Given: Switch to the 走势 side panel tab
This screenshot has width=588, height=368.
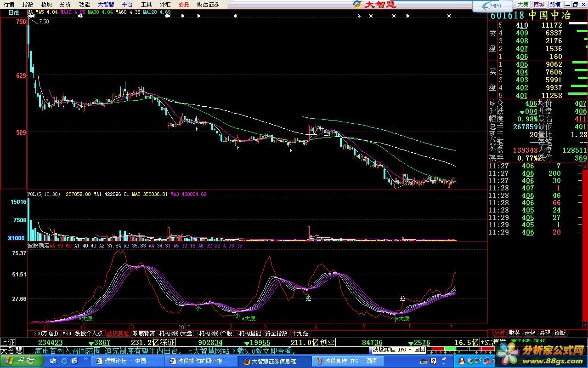Looking at the screenshot, I should (x=530, y=333).
